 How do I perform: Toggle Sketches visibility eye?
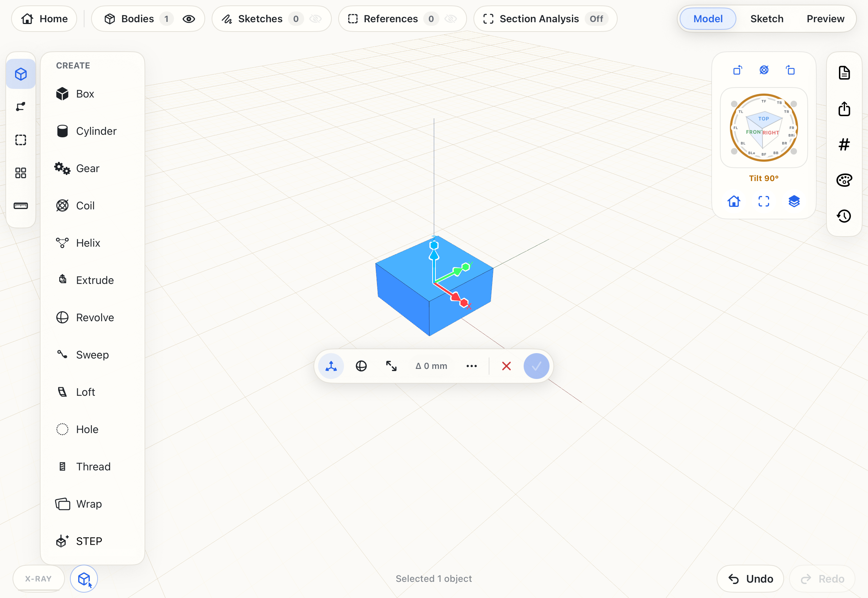pyautogui.click(x=316, y=19)
